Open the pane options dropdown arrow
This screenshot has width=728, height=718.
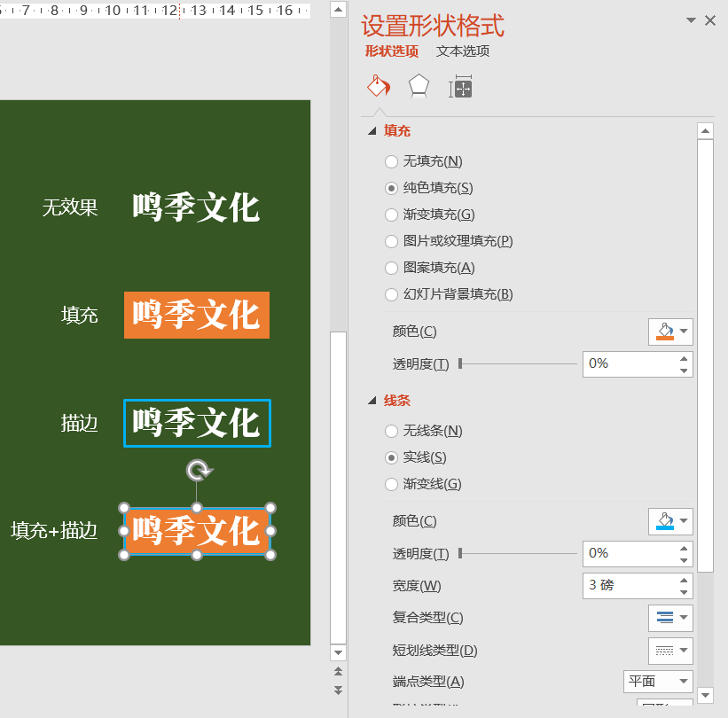tap(691, 20)
